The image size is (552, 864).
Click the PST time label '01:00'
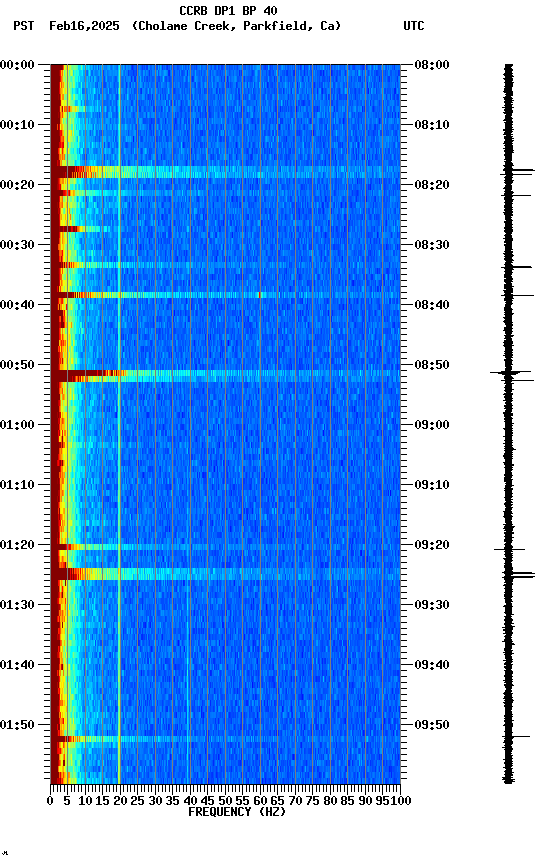click(17, 425)
